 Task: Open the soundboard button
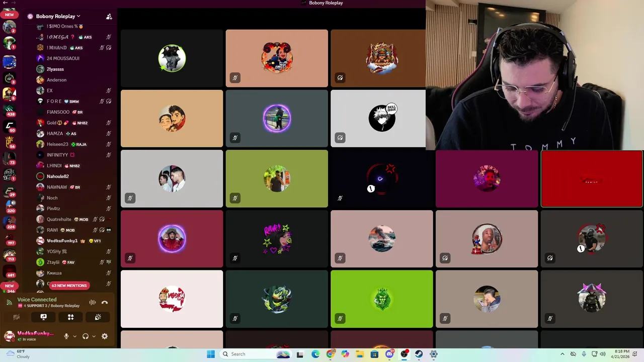pos(98,317)
